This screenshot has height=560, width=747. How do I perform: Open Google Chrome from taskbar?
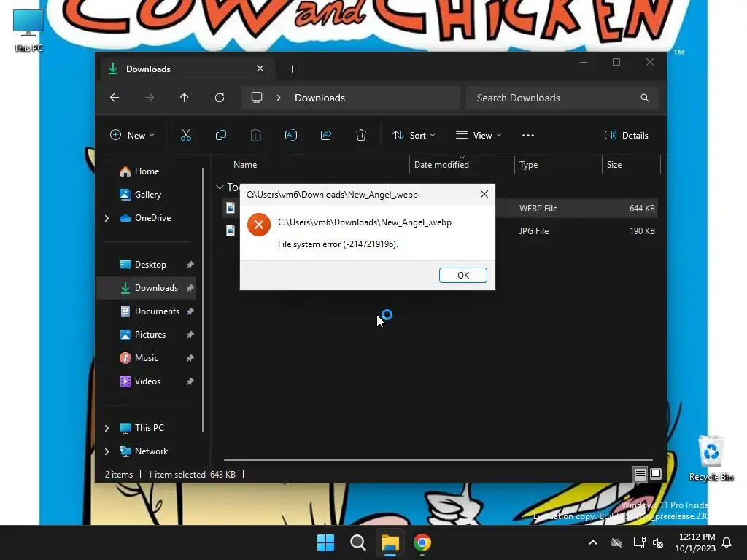click(x=422, y=542)
